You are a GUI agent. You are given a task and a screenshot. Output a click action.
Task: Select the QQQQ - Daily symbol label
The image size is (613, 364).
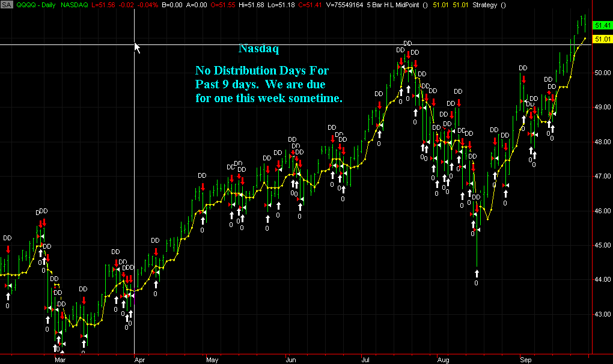(36, 5)
